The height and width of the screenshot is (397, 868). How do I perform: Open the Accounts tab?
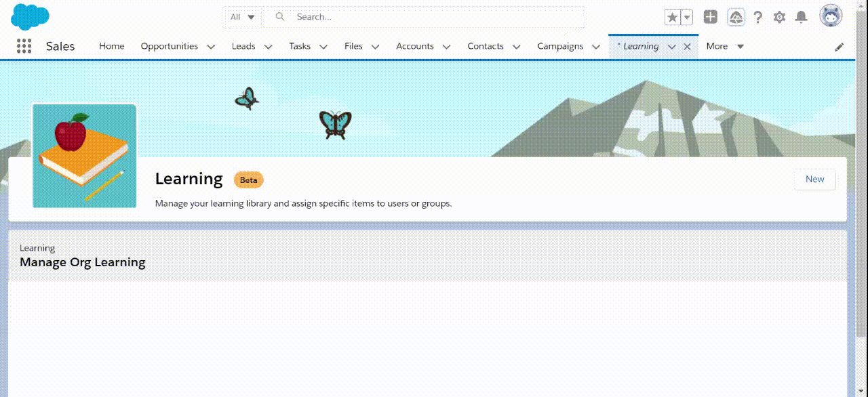pyautogui.click(x=415, y=46)
